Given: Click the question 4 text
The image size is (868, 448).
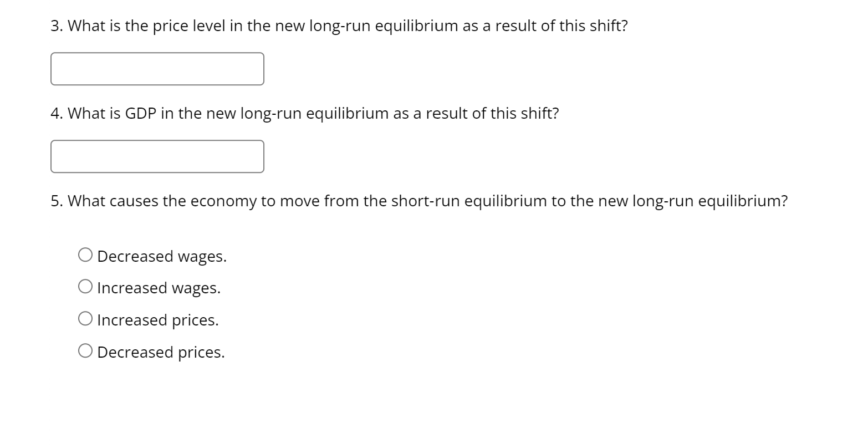Looking at the screenshot, I should [x=304, y=113].
